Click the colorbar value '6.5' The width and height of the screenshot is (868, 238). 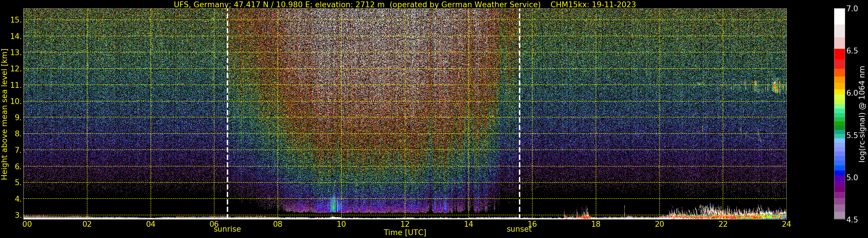[852, 51]
